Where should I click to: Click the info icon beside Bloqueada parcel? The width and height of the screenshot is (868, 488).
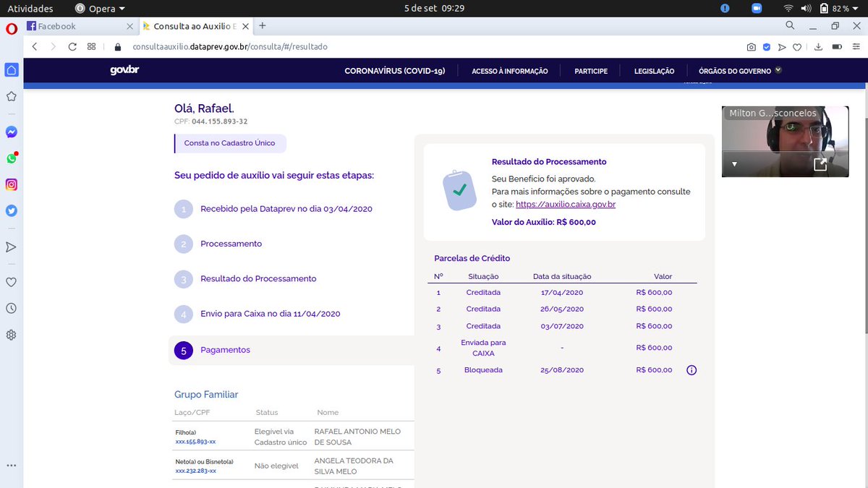point(691,370)
